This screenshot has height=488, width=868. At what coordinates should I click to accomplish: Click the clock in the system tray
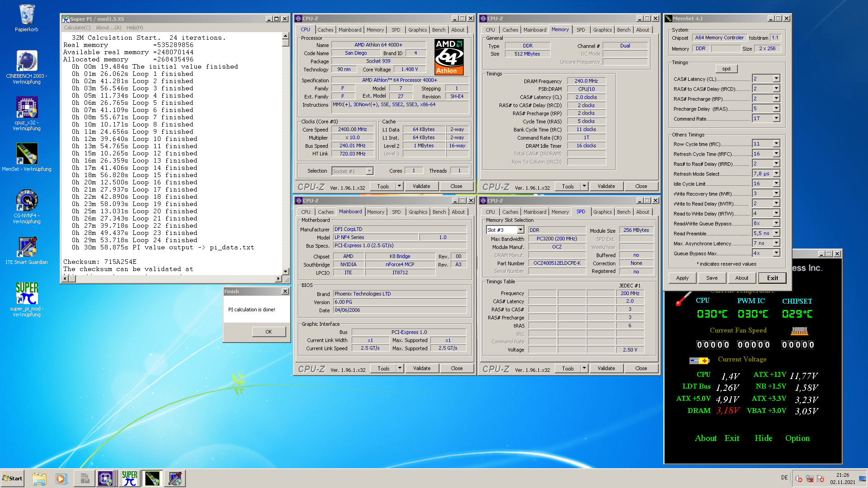point(842,479)
